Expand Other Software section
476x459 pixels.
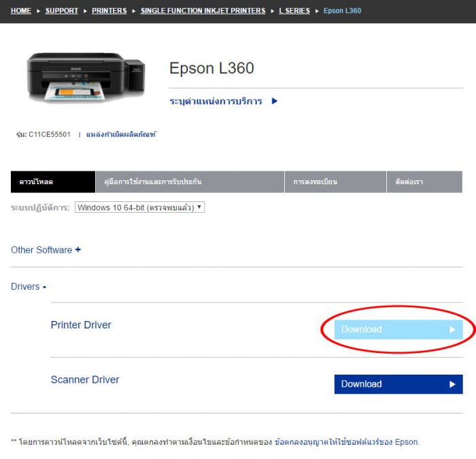[x=46, y=250]
